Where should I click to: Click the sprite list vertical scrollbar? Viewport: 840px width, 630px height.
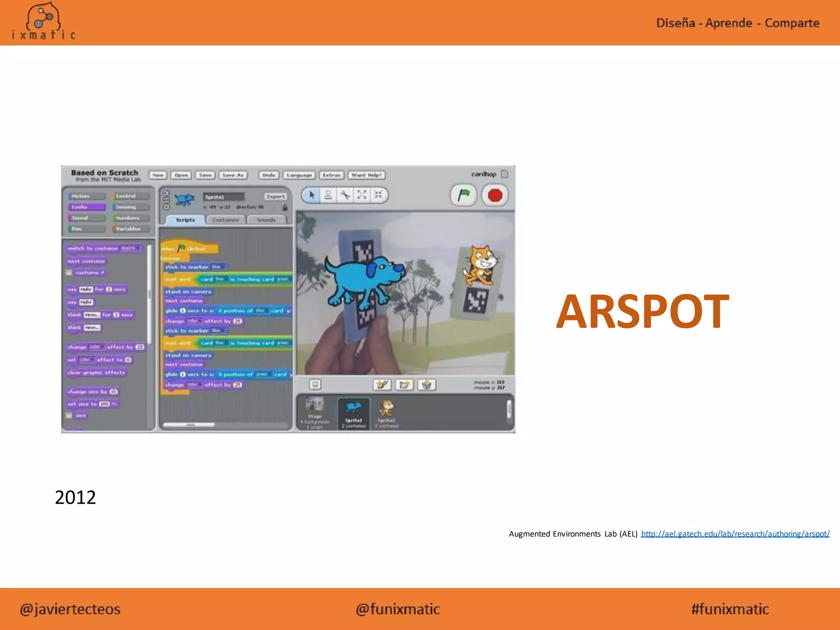[509, 409]
